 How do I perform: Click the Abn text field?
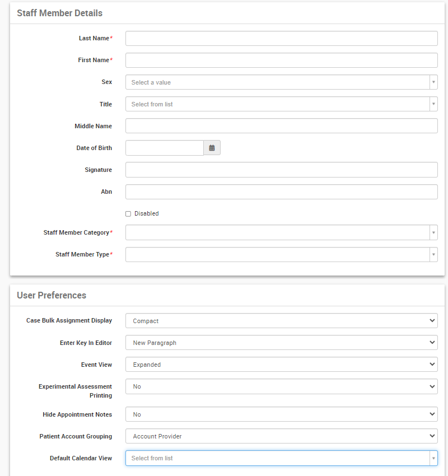coord(281,192)
